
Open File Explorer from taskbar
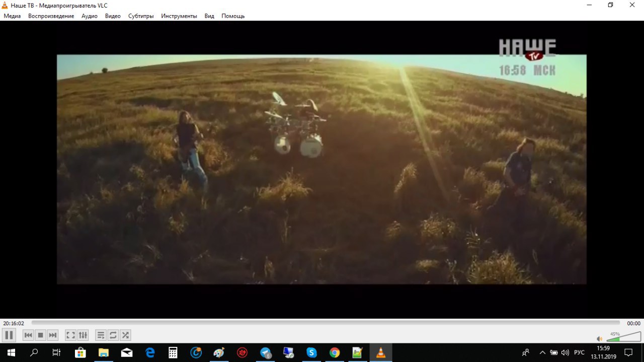pyautogui.click(x=103, y=352)
